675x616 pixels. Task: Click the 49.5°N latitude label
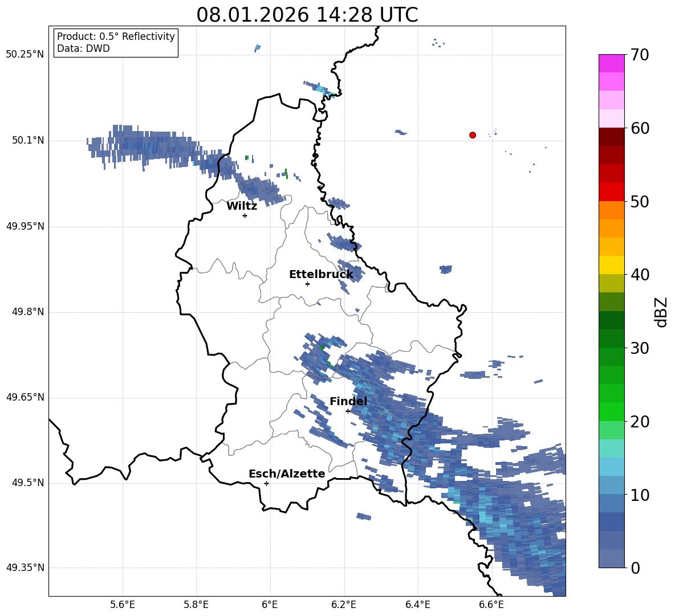tap(29, 483)
